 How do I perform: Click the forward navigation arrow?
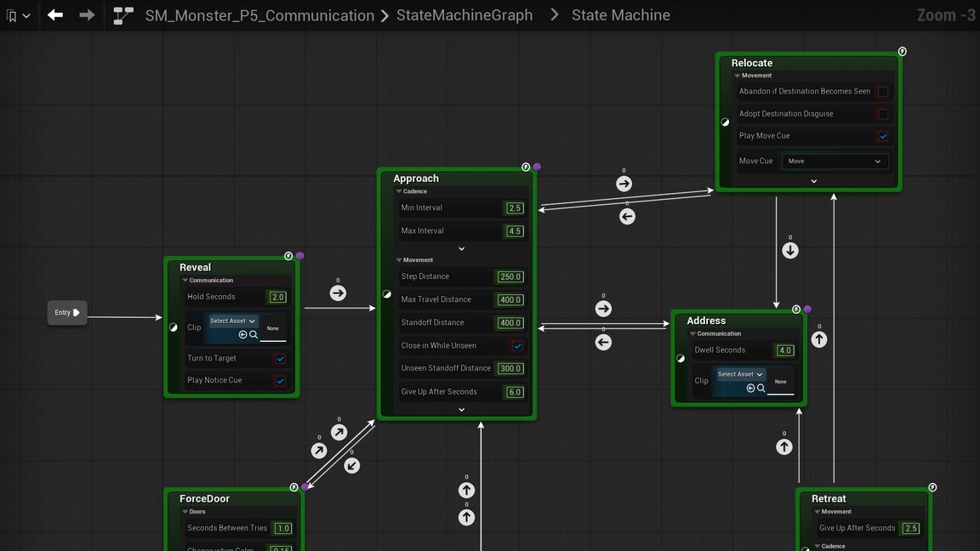[x=87, y=15]
